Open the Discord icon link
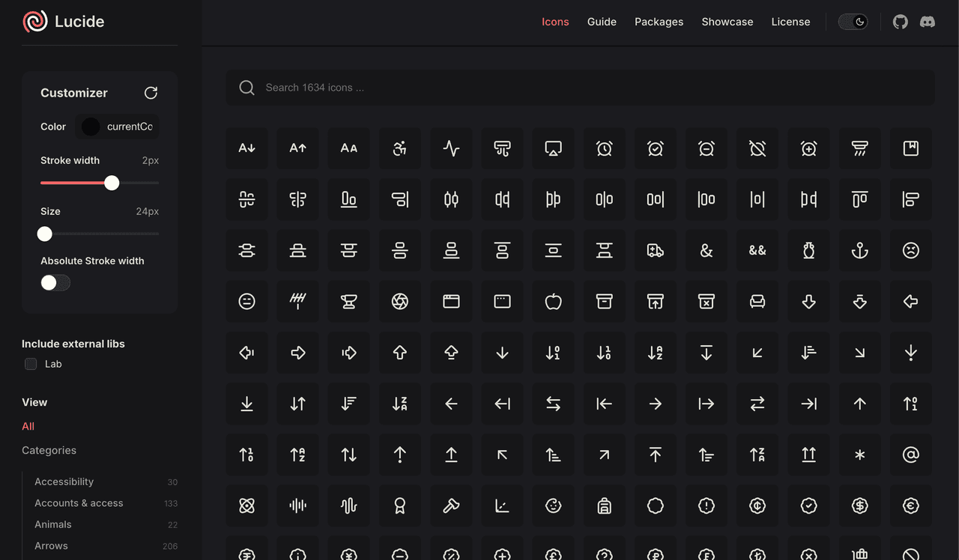Screen dimensions: 959x560 (x=928, y=22)
